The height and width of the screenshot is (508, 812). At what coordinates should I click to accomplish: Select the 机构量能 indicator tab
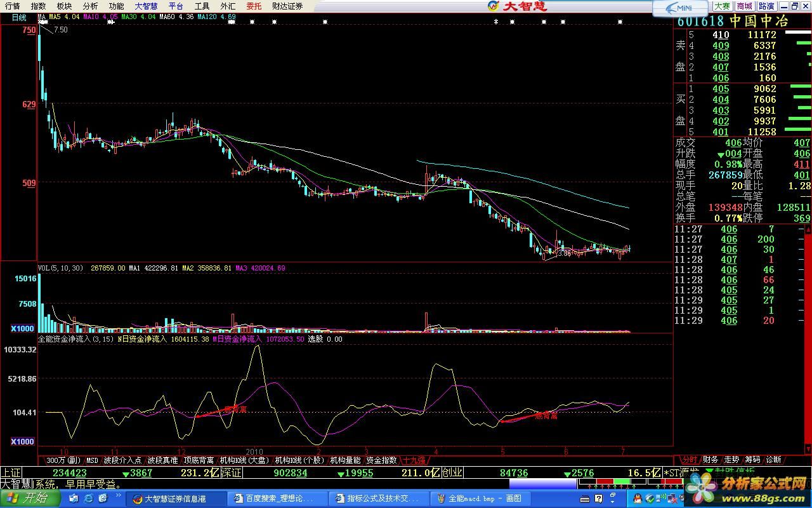click(x=345, y=460)
